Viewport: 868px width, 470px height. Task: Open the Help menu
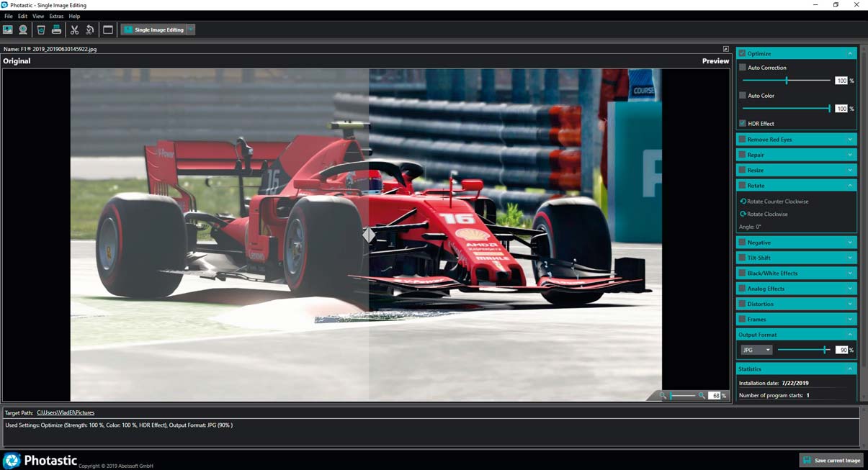click(x=74, y=16)
